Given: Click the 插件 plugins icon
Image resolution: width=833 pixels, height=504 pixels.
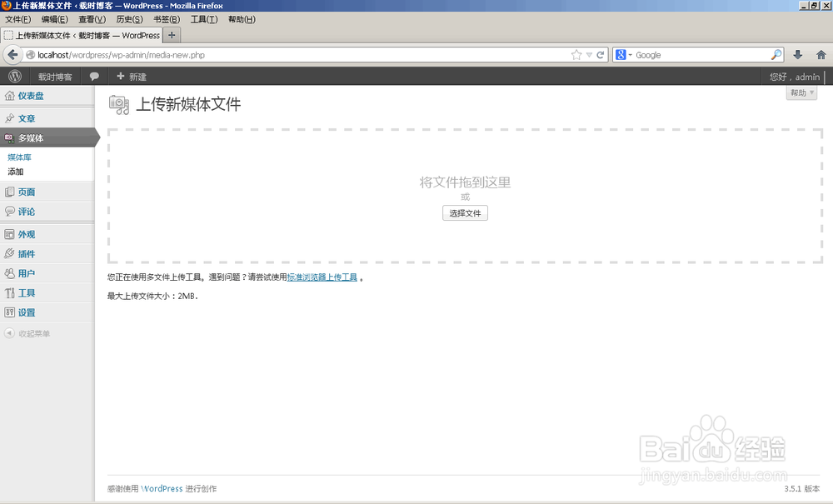Looking at the screenshot, I should [9, 254].
